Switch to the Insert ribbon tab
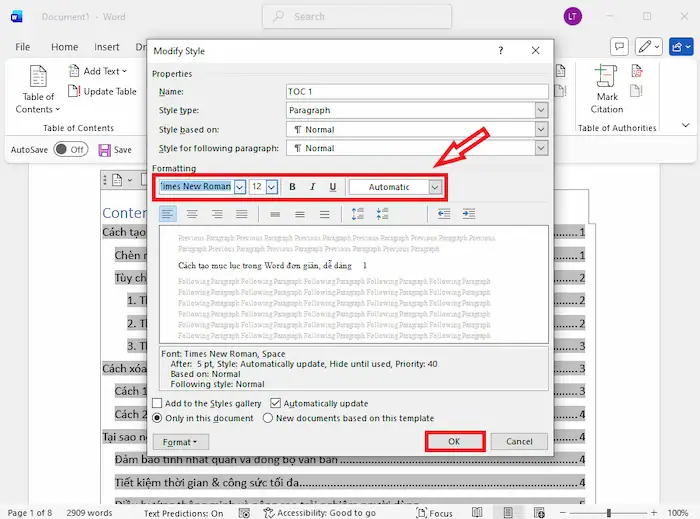Image resolution: width=700 pixels, height=519 pixels. click(x=107, y=47)
